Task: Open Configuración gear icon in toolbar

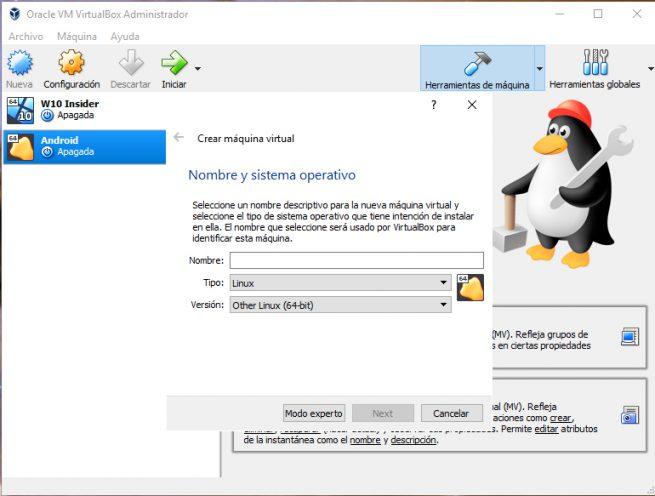Action: point(71,62)
